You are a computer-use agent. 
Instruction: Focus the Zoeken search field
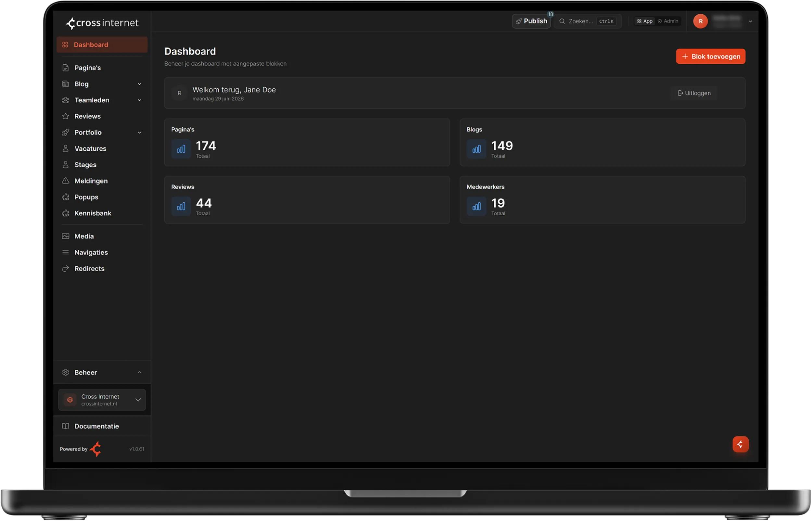(x=588, y=21)
